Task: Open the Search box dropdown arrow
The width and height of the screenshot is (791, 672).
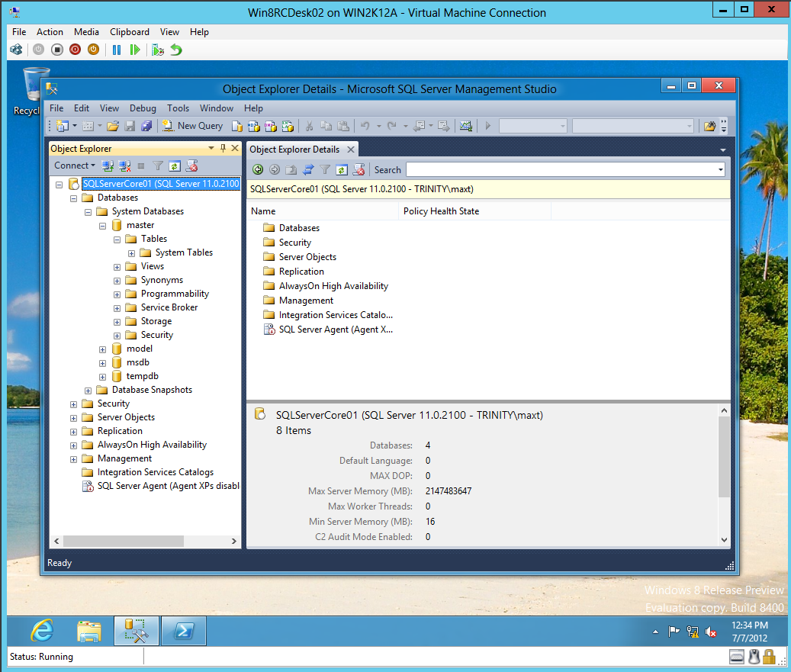Action: (720, 170)
